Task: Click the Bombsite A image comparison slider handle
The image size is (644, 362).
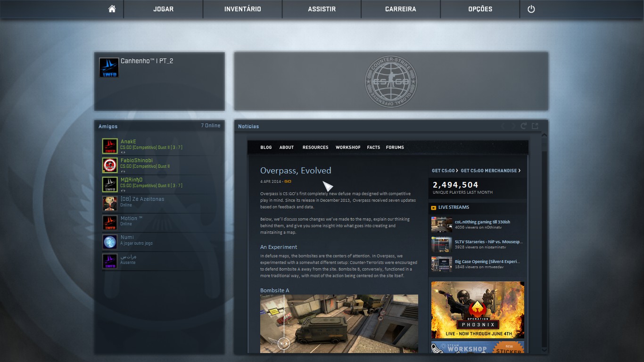Action: 283,344
